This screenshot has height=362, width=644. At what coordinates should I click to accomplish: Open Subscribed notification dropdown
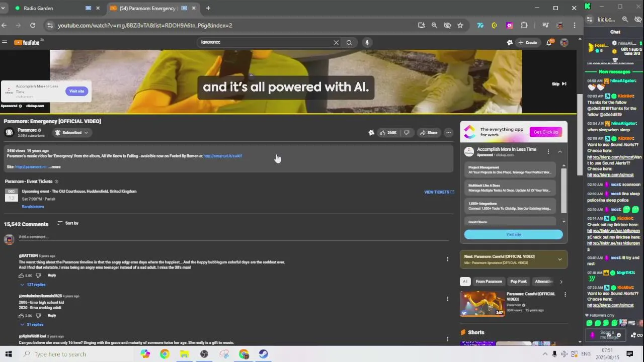tap(71, 133)
